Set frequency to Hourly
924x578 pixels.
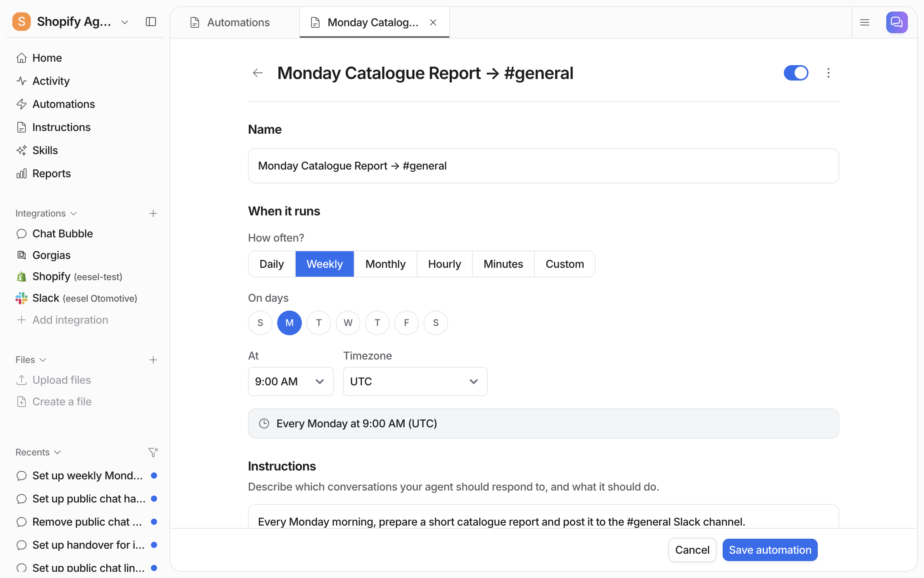click(x=444, y=264)
